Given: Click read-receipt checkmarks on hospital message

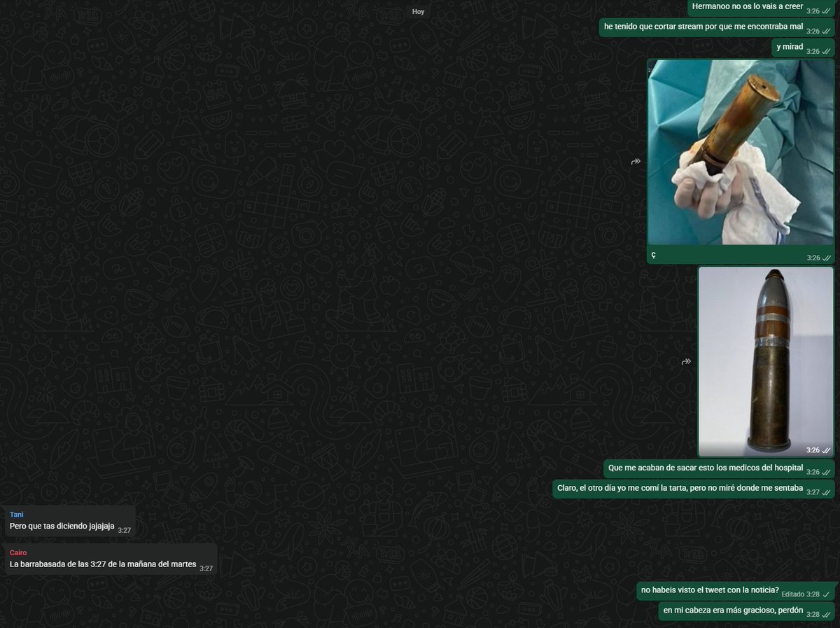Looking at the screenshot, I should tap(827, 472).
